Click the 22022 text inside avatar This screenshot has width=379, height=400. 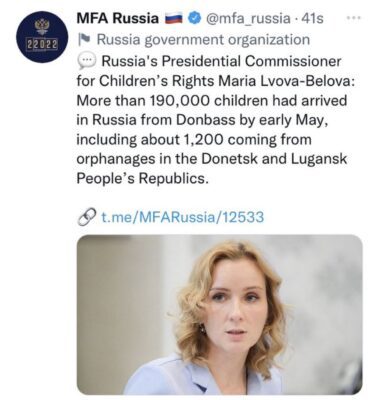coord(42,44)
